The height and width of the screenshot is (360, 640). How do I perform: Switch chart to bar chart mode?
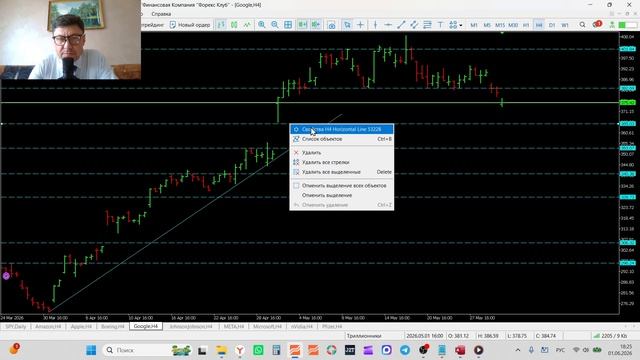(221, 25)
